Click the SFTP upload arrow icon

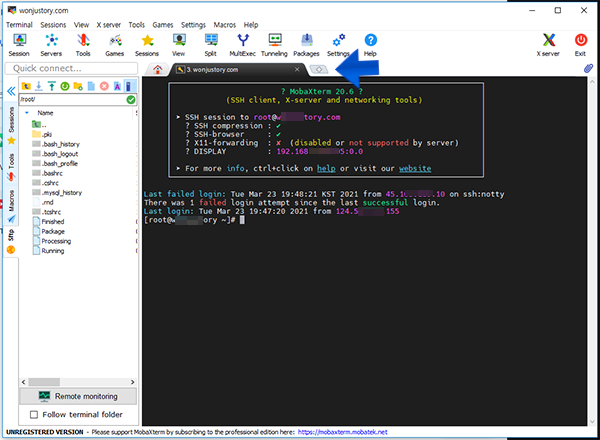52,86
